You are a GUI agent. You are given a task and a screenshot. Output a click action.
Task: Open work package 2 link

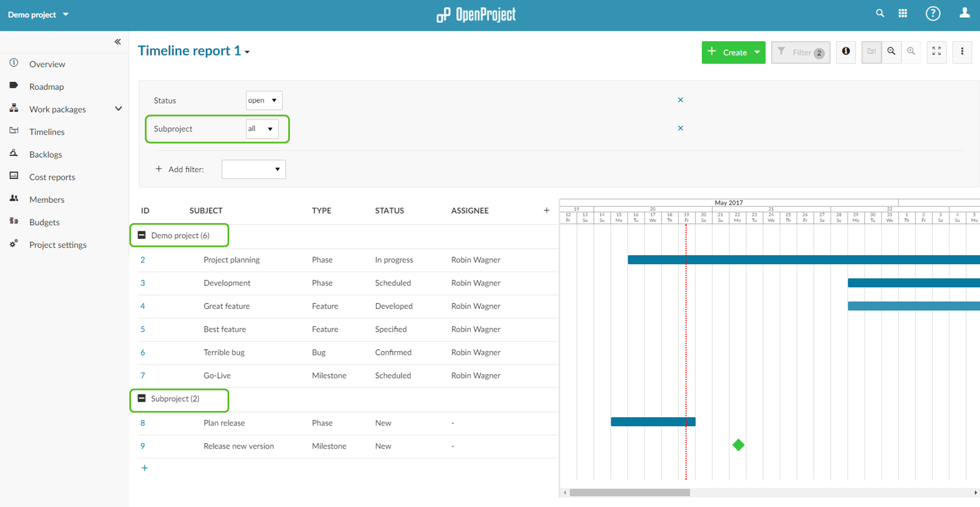point(143,260)
